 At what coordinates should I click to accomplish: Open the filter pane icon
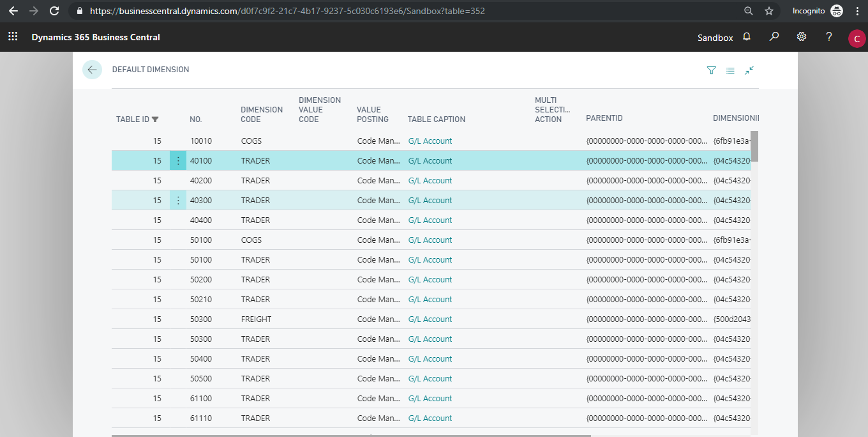tap(712, 70)
